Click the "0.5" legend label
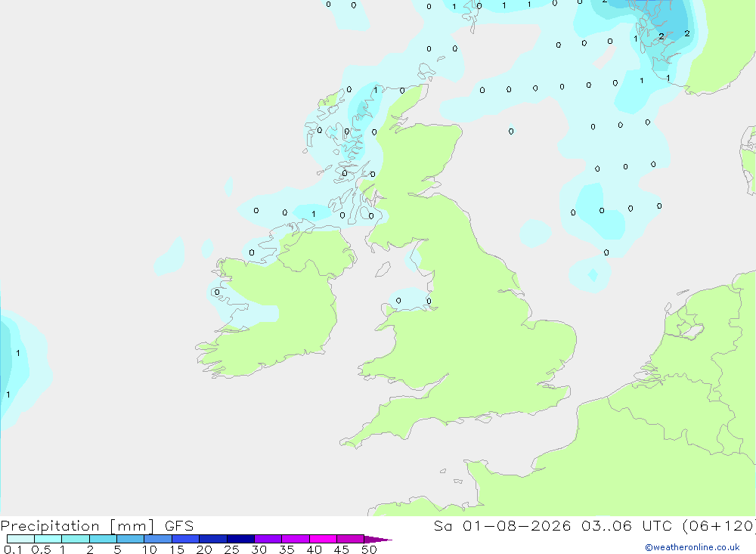This screenshot has width=756, height=554. [x=41, y=549]
